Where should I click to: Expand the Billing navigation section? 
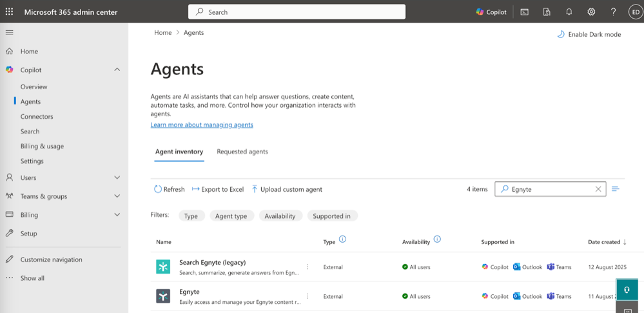click(x=117, y=215)
